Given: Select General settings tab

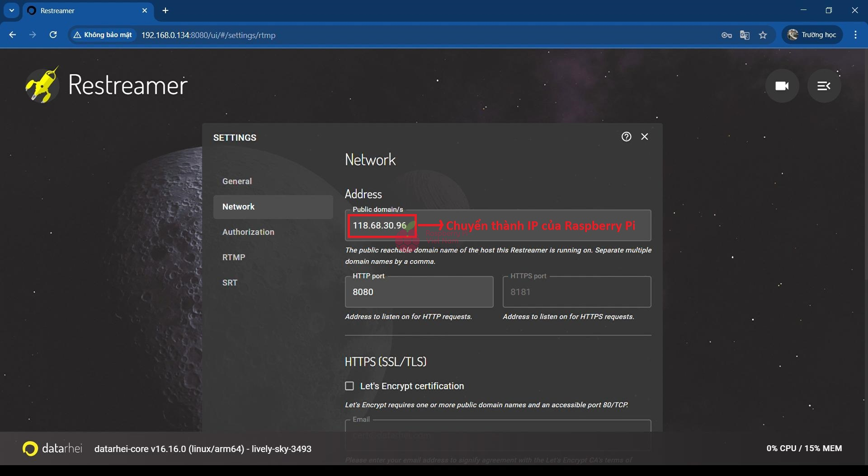Looking at the screenshot, I should (x=237, y=182).
